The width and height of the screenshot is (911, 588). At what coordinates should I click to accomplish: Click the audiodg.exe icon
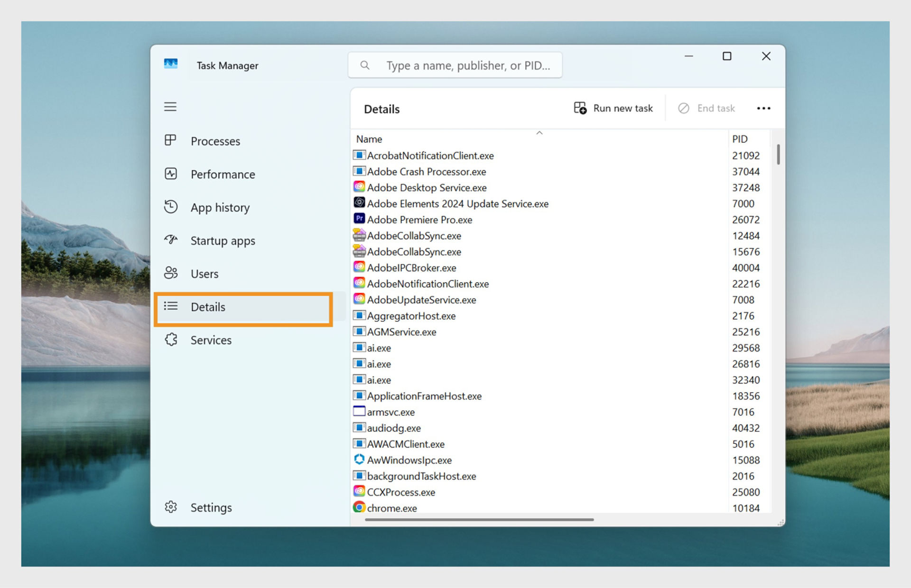(360, 427)
